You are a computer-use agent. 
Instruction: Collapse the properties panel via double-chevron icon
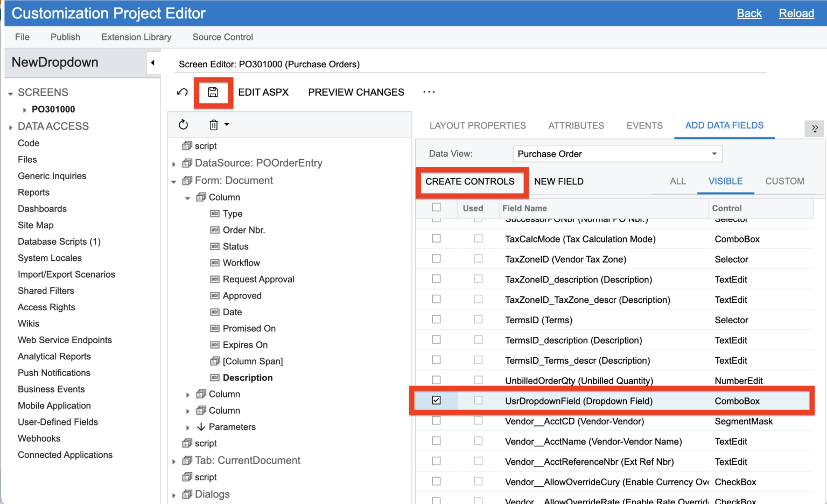click(x=815, y=129)
